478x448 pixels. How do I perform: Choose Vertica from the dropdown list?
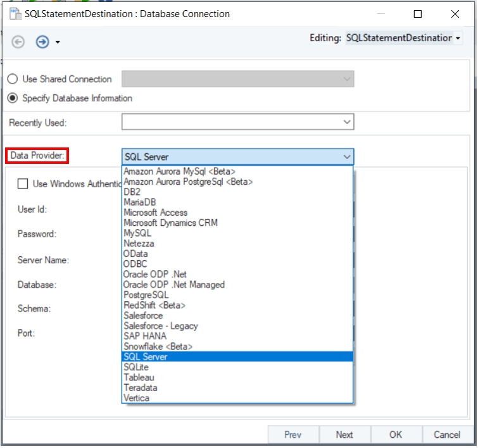(x=137, y=398)
